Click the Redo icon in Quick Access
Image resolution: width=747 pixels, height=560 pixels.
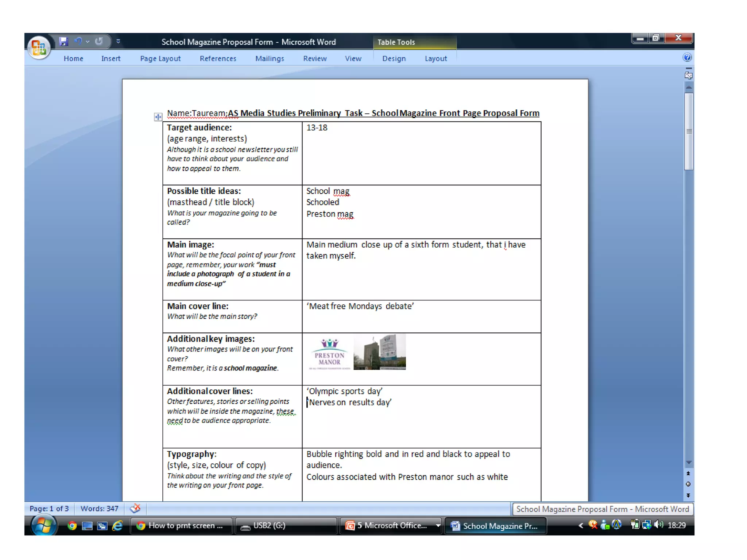[x=99, y=41]
